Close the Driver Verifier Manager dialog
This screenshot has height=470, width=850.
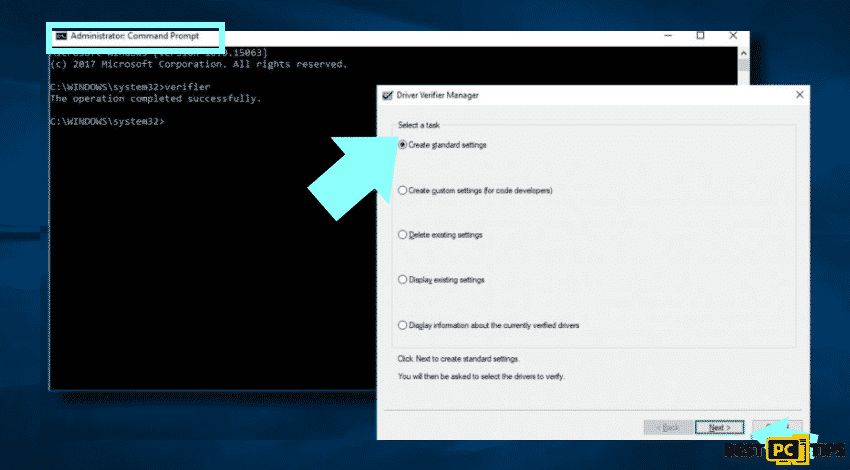(800, 94)
